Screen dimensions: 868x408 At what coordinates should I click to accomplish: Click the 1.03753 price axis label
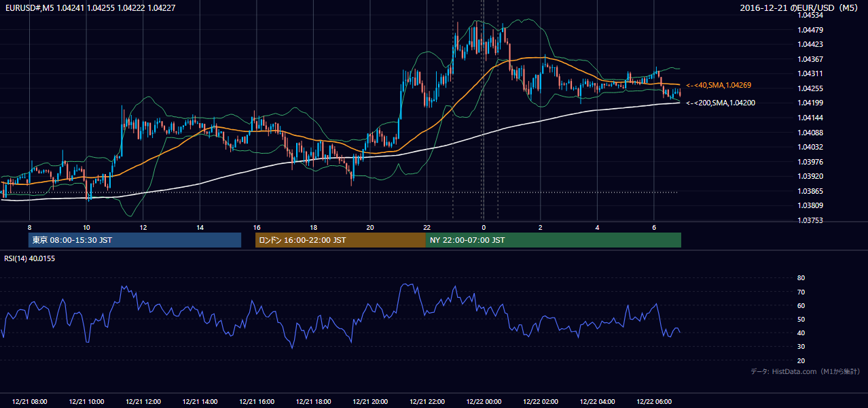point(810,220)
